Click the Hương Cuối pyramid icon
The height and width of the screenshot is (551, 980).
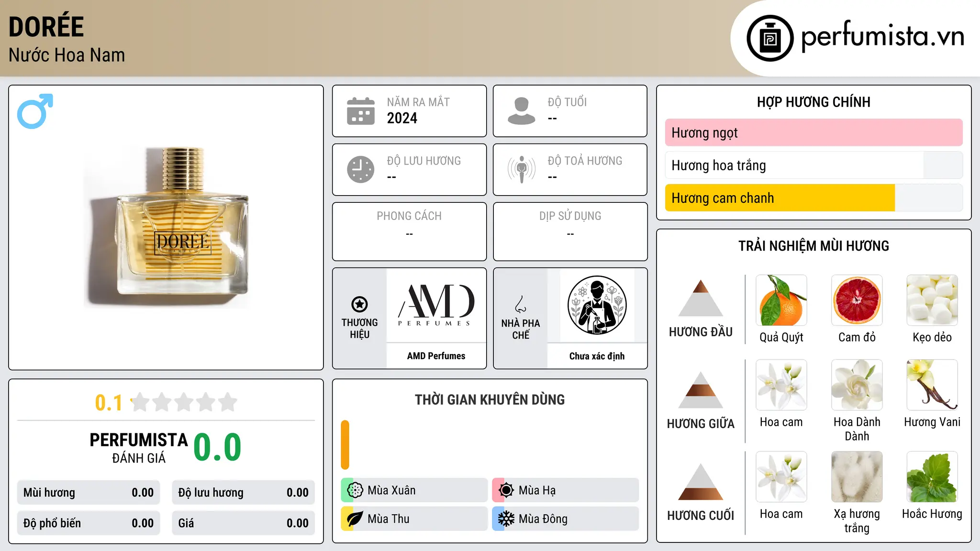[701, 482]
